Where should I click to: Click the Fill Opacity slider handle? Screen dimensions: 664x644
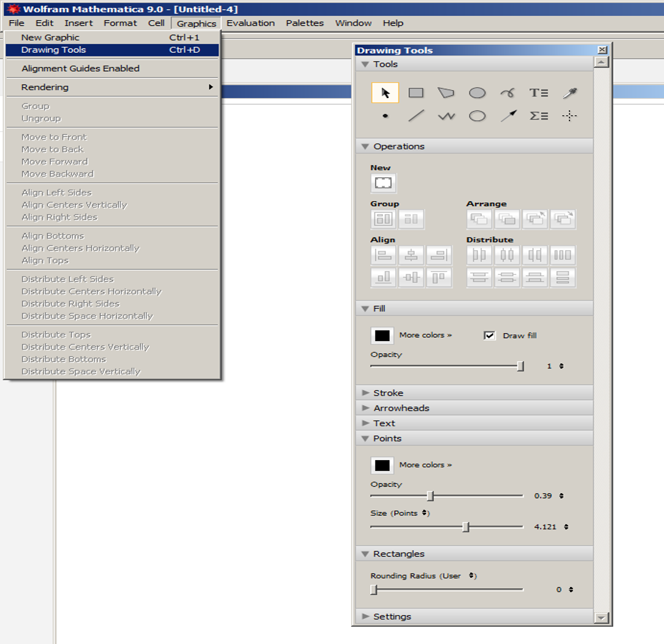[520, 366]
